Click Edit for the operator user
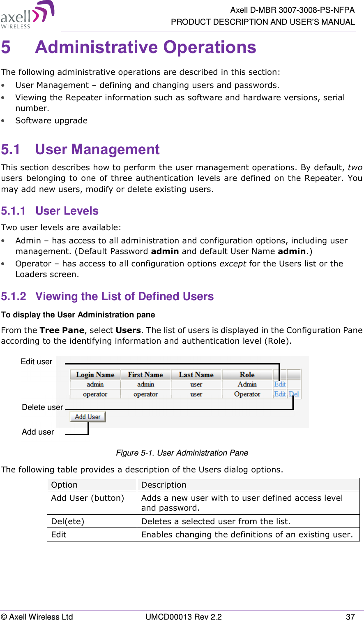 coord(279,394)
